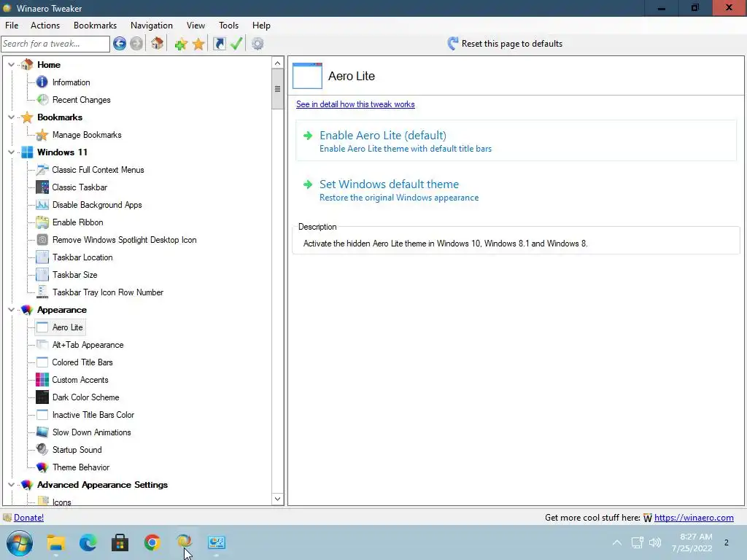The width and height of the screenshot is (747, 560).
Task: Click the network tray icon
Action: tap(637, 542)
